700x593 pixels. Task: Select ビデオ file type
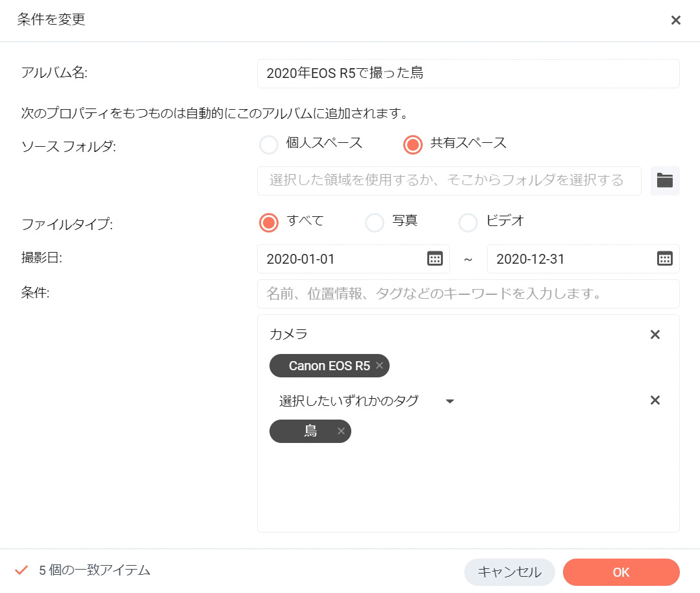[468, 222]
